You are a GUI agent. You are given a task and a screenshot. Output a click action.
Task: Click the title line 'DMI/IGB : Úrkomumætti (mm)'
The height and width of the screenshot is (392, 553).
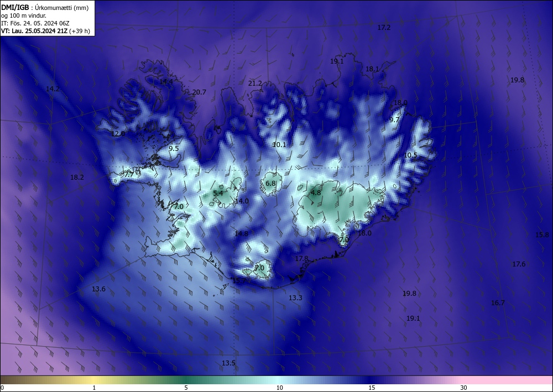(x=45, y=7)
